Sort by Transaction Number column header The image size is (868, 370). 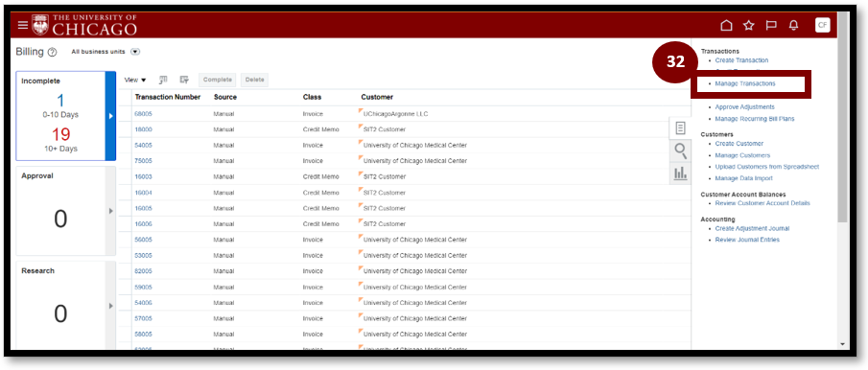pos(167,98)
